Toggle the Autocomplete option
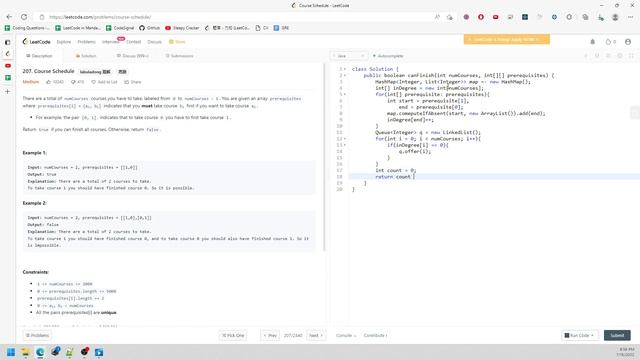 coord(388,56)
